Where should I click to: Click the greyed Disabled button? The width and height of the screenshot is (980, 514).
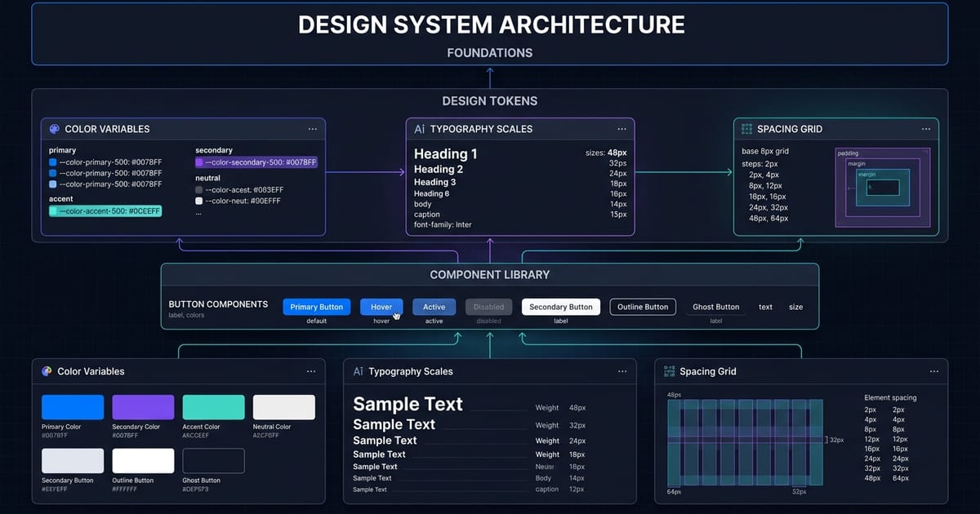(488, 307)
